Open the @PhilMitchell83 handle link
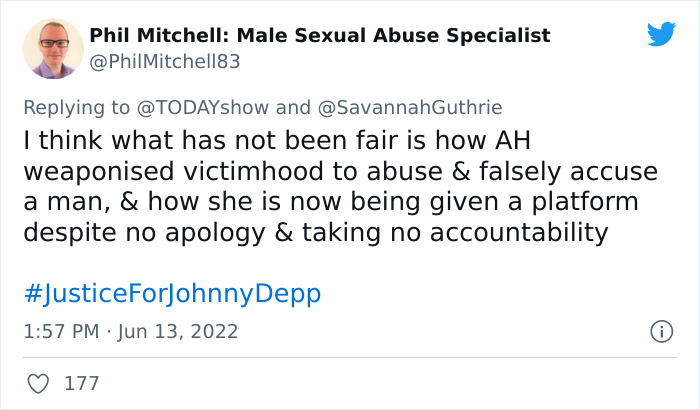This screenshot has height=410, width=700. (x=165, y=62)
